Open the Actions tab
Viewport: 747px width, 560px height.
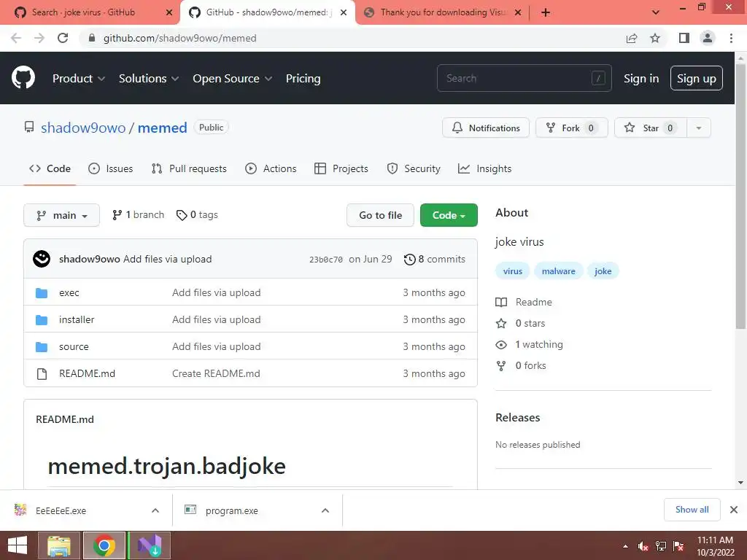coord(271,168)
